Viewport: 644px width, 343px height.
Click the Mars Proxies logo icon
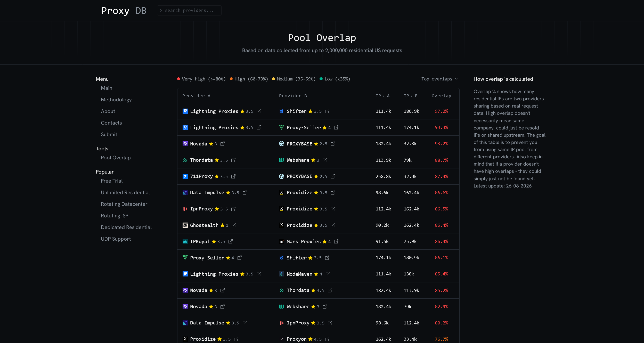pos(282,241)
